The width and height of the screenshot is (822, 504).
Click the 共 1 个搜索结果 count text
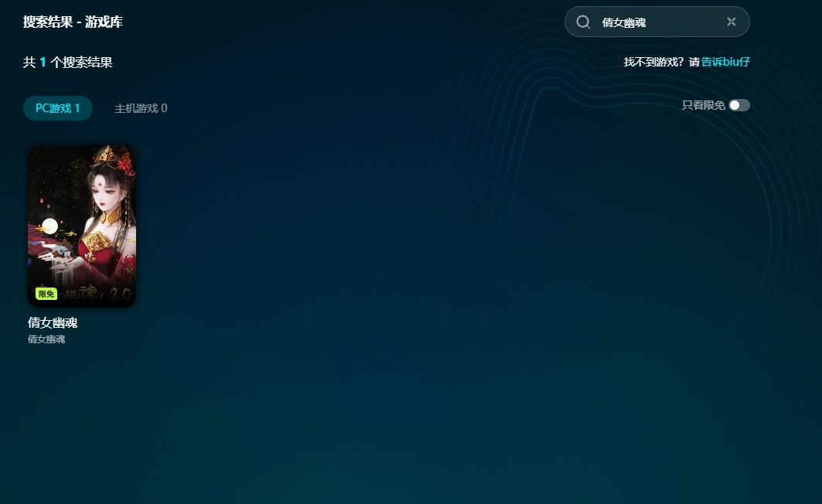[67, 63]
